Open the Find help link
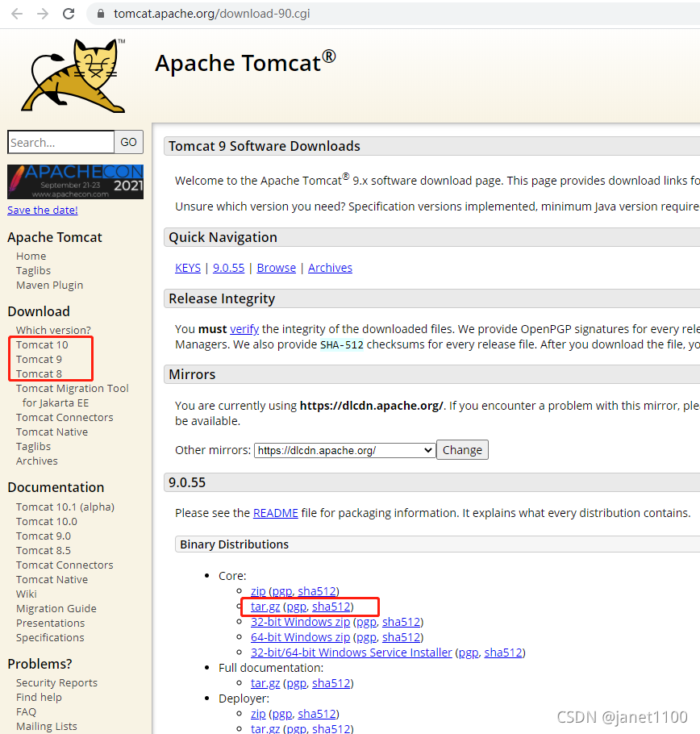Screen dimensions: 700x734 coord(39,698)
